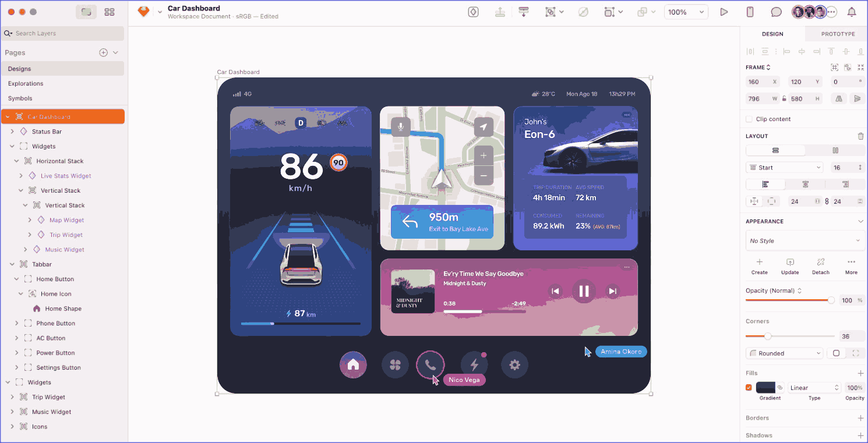Open the comments speech bubble icon
The width and height of the screenshot is (868, 443).
[x=776, y=12]
